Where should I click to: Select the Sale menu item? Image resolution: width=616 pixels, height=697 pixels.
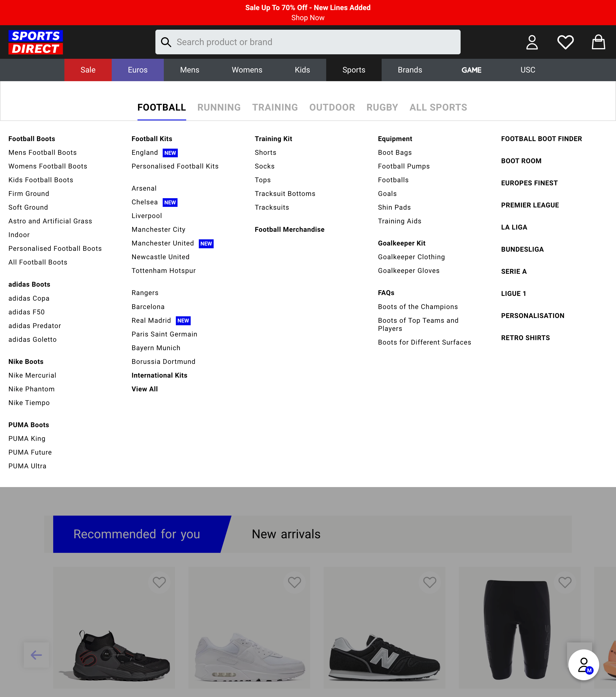pyautogui.click(x=88, y=70)
